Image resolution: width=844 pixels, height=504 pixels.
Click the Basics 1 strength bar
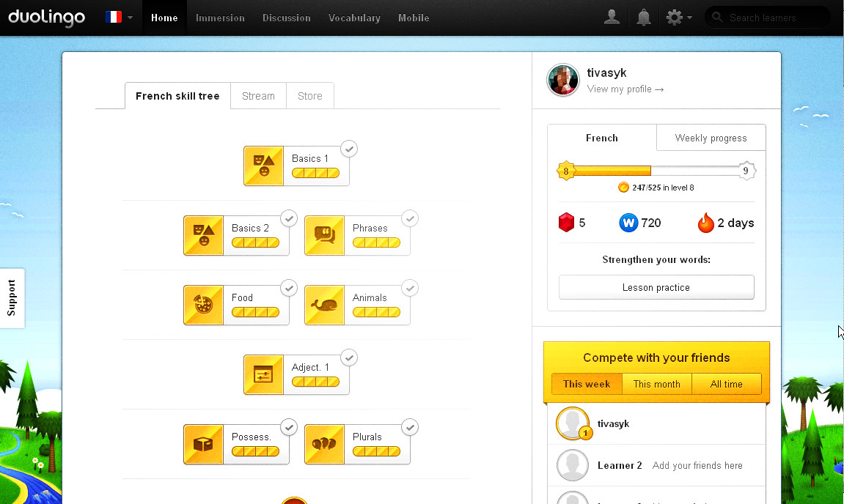coord(315,173)
